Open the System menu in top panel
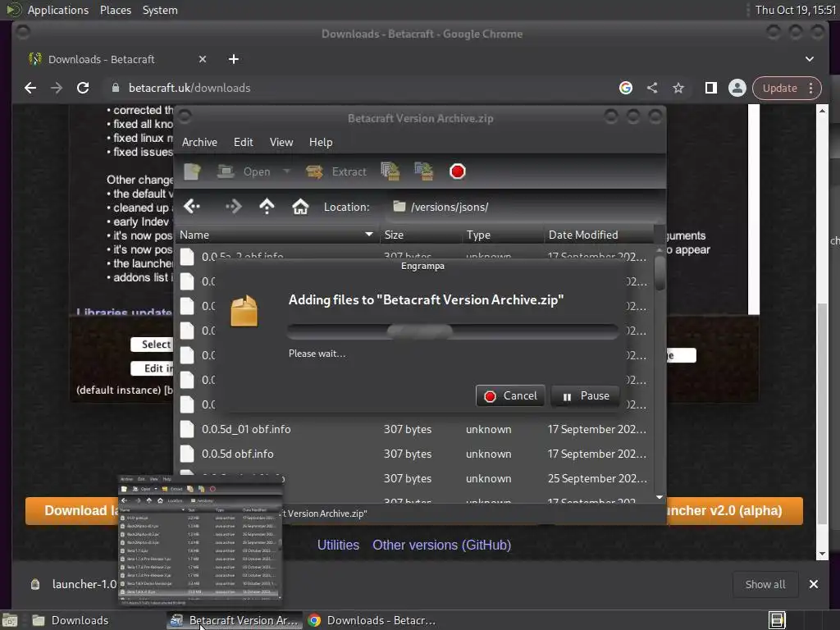 pyautogui.click(x=160, y=10)
